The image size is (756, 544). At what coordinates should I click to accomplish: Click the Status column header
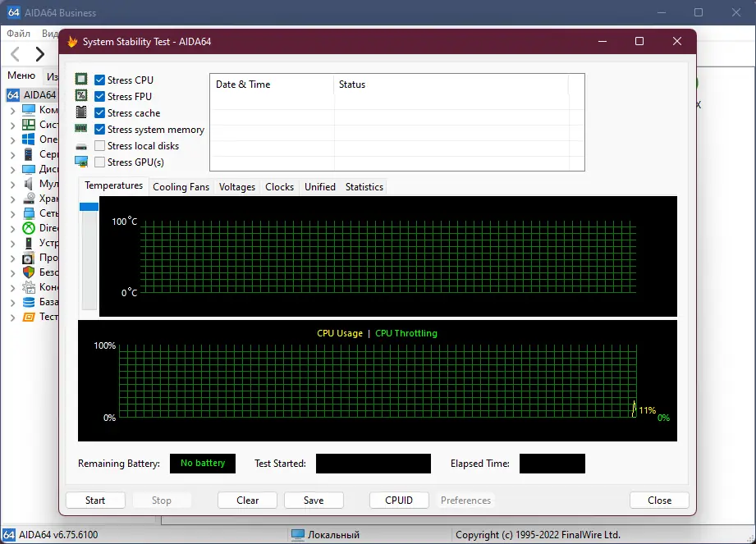pyautogui.click(x=451, y=85)
